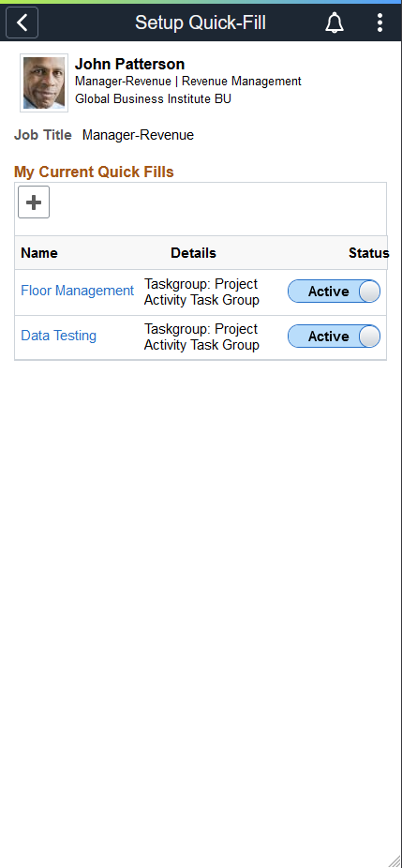Select the Data Testing taskgroup details text
Viewport: 402px width, 868px height.
pos(201,337)
